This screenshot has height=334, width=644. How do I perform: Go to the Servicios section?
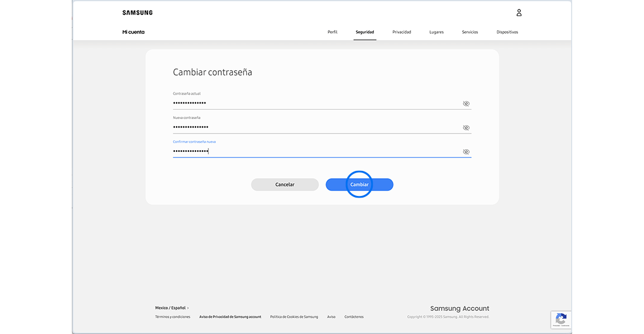(x=470, y=32)
